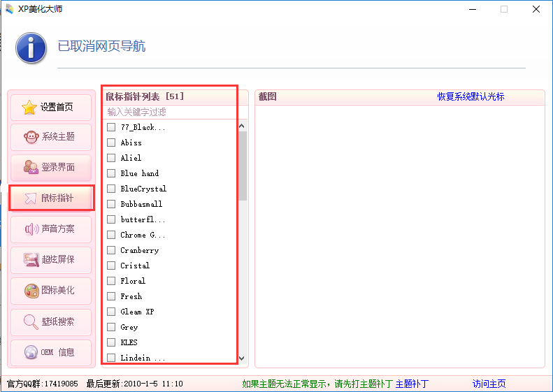
Task: Toggle the Cranberry cursor checkbox
Action: click(x=111, y=250)
